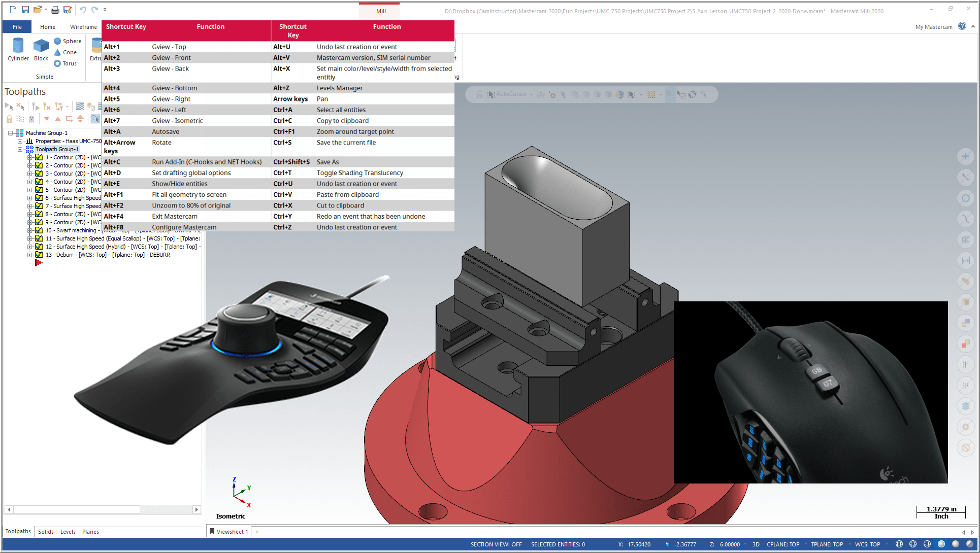980x553 pixels.
Task: Collapse the Machine Group-1 tree node
Action: [10, 133]
